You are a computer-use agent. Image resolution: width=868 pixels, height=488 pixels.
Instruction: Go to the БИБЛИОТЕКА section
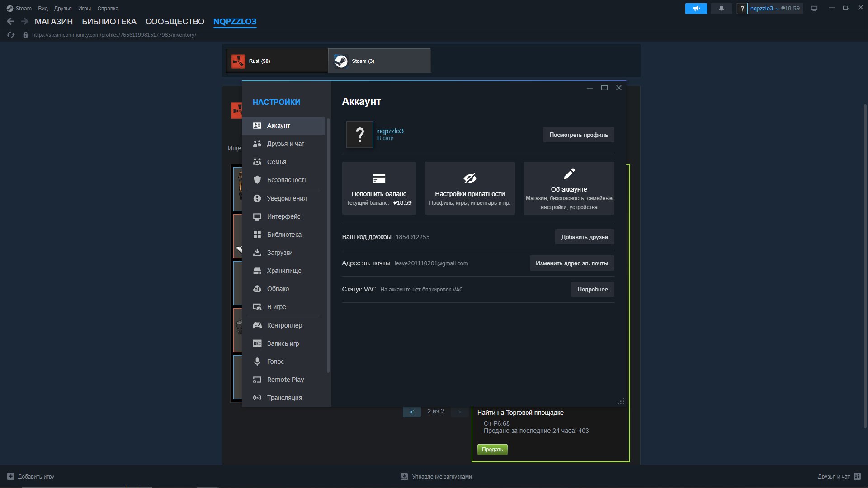tap(109, 21)
